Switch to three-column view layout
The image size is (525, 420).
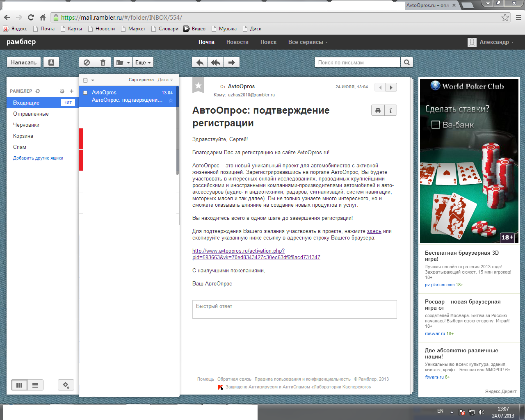[19, 385]
